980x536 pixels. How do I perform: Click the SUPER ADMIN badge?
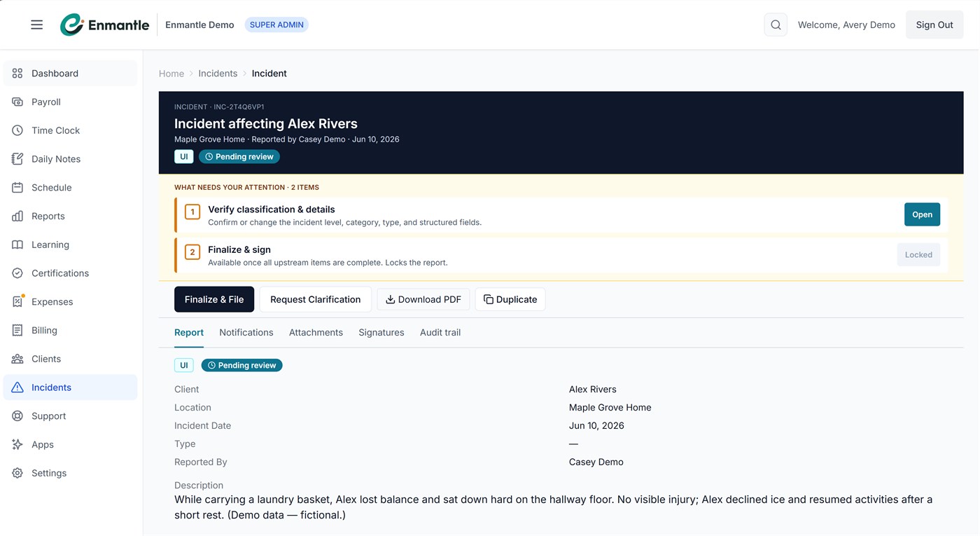click(276, 25)
